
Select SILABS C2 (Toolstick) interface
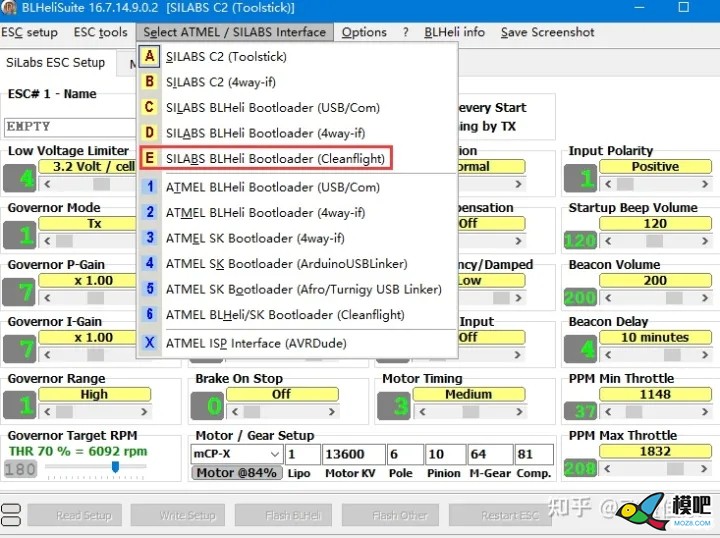(298, 56)
